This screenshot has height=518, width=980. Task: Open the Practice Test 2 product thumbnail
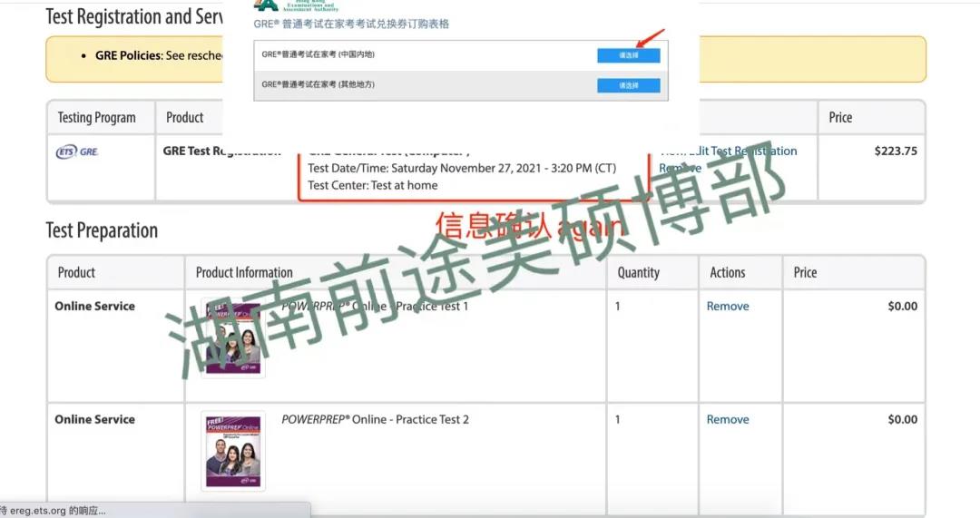click(x=233, y=451)
